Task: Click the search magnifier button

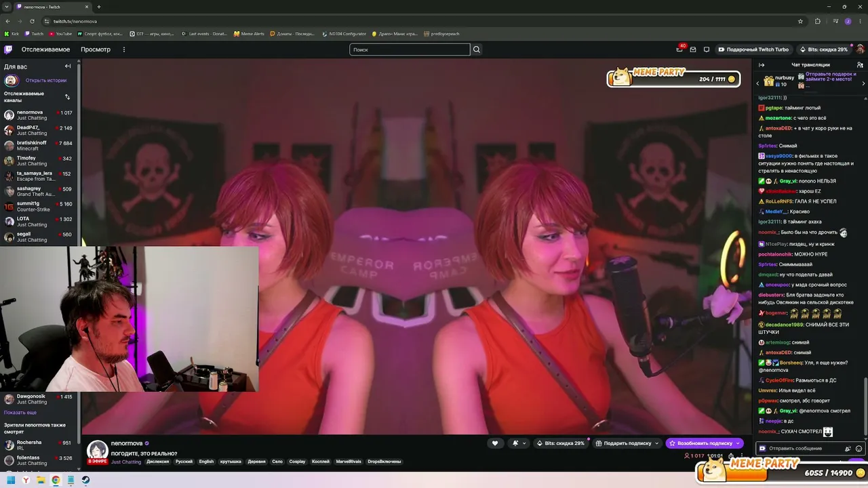Action: tap(477, 49)
